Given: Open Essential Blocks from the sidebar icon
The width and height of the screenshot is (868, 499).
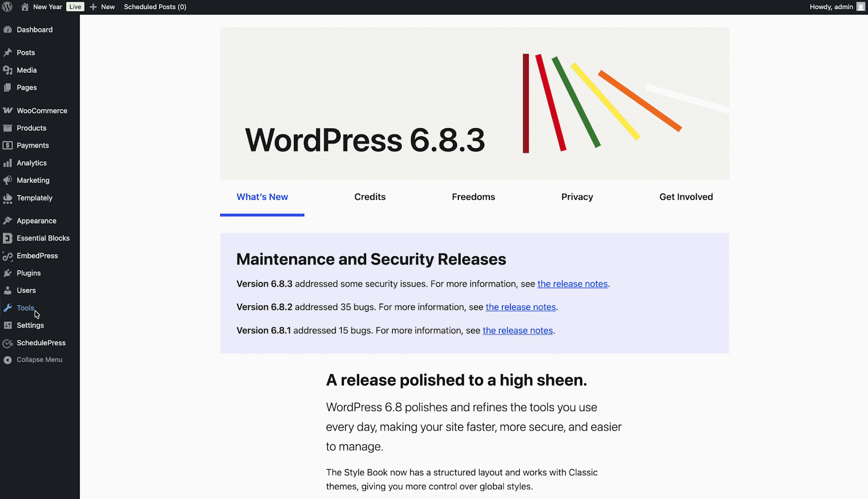Looking at the screenshot, I should tap(8, 238).
